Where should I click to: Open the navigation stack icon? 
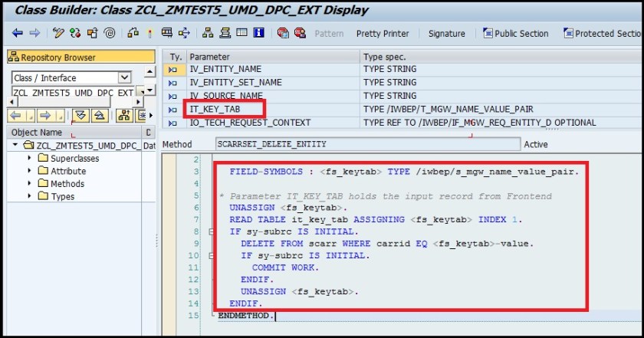(225, 33)
